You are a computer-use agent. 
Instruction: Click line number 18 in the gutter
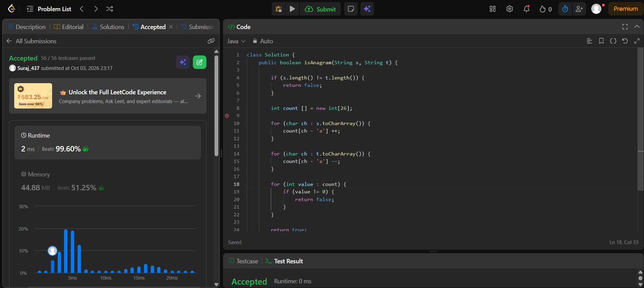pos(237,184)
